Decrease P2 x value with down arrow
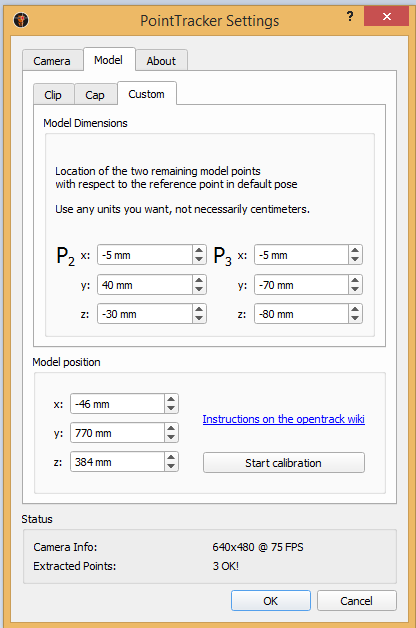This screenshot has width=416, height=628. tap(199, 260)
